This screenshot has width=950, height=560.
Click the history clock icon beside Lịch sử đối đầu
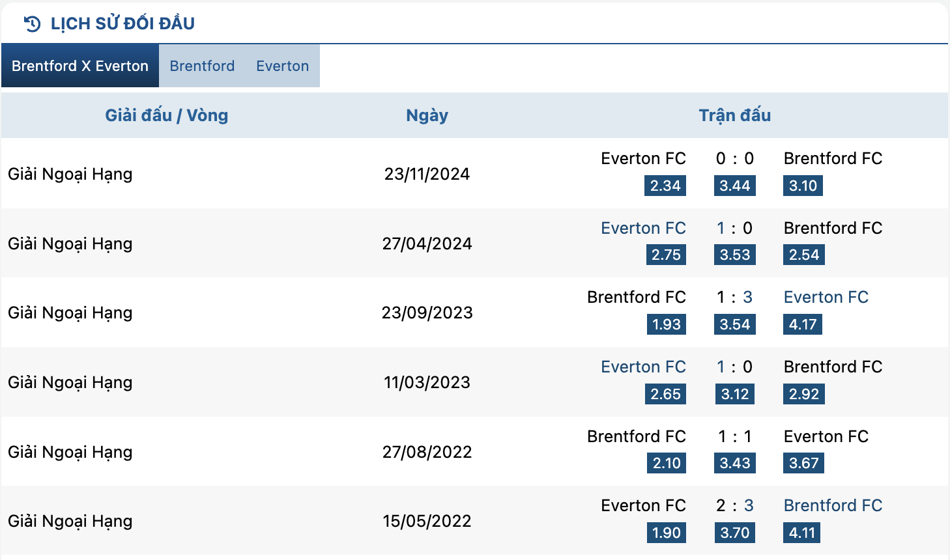pos(32,24)
